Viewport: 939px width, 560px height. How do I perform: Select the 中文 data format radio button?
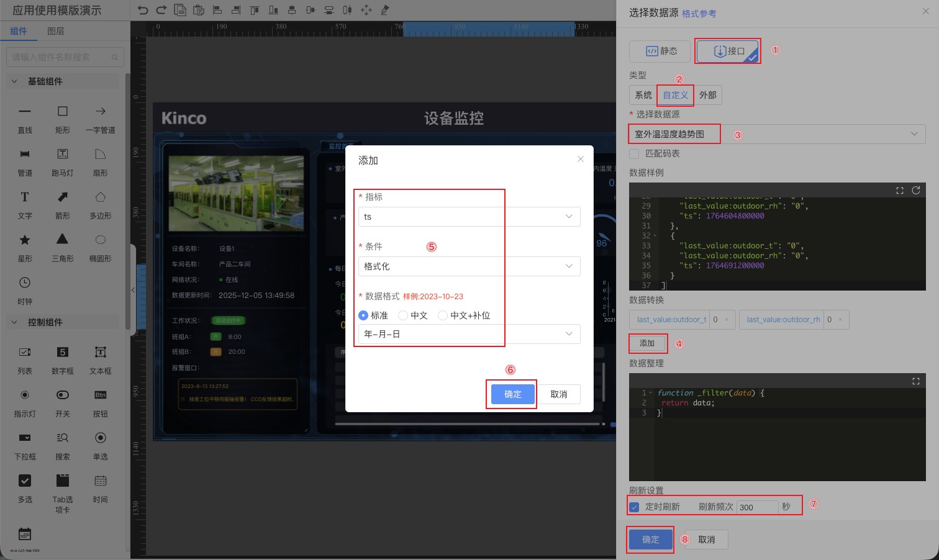[x=403, y=315]
